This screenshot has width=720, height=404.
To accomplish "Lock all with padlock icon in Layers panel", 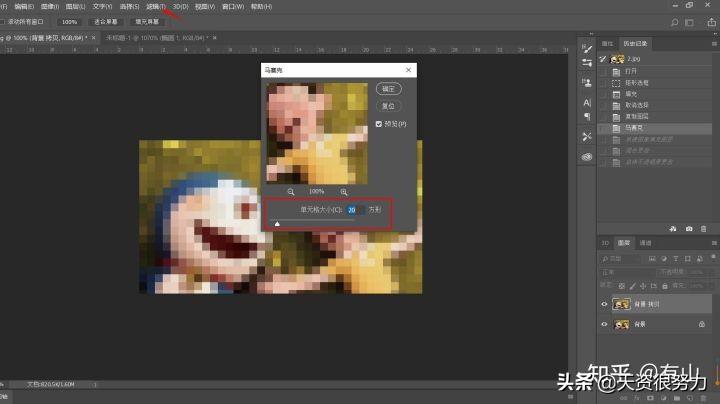I will click(664, 286).
